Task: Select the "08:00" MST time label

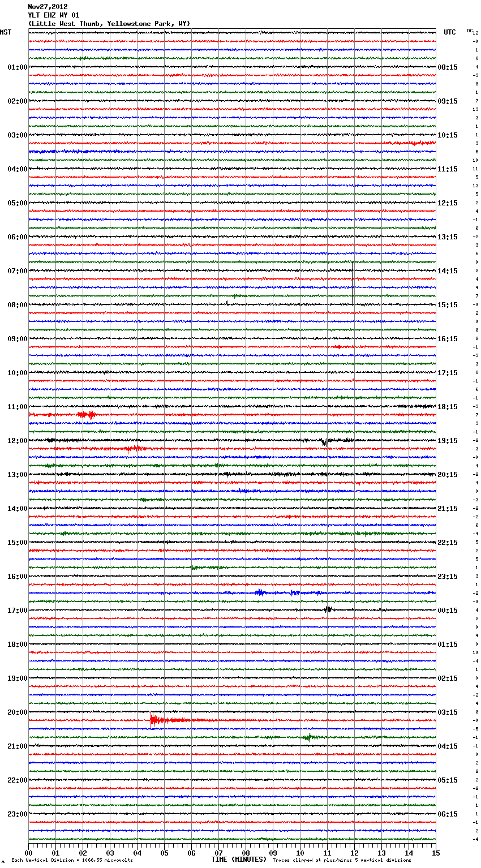Action: click(18, 305)
